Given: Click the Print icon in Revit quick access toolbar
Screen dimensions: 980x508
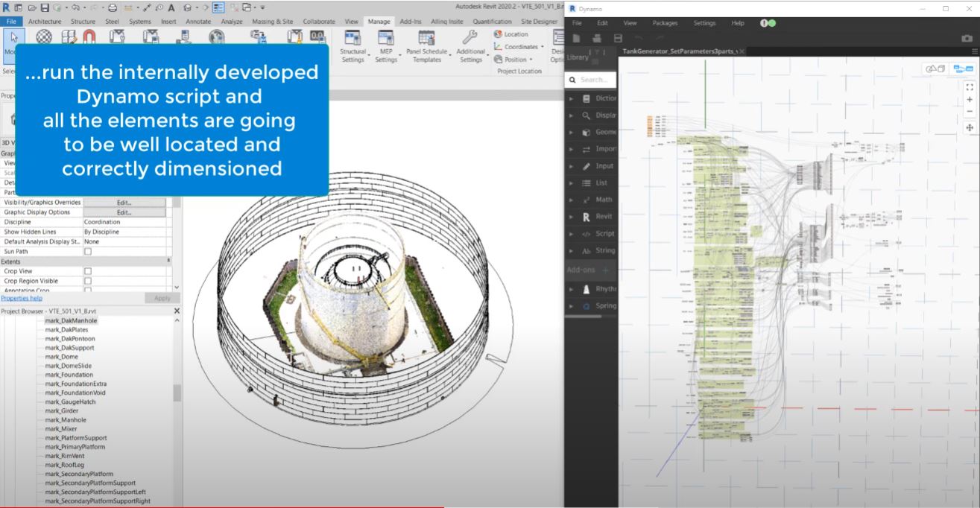Looking at the screenshot, I should coord(112,7).
